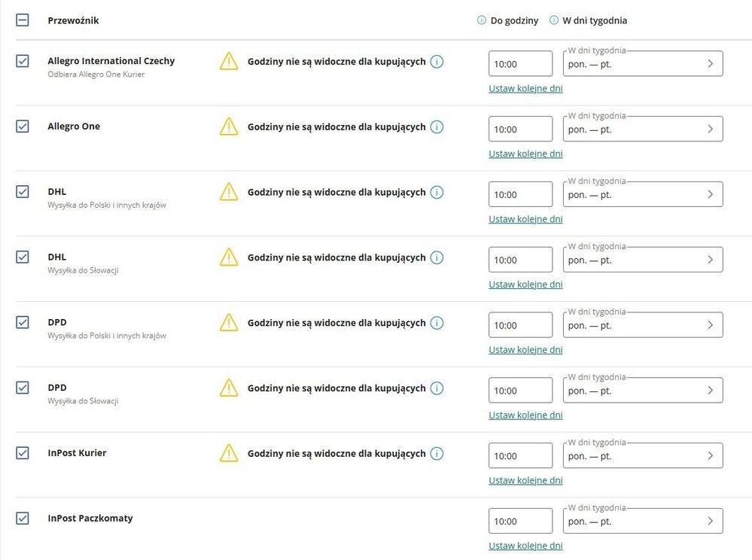The image size is (752, 560).
Task: Toggle the InPost Paczkomaty checkbox
Action: [x=23, y=518]
